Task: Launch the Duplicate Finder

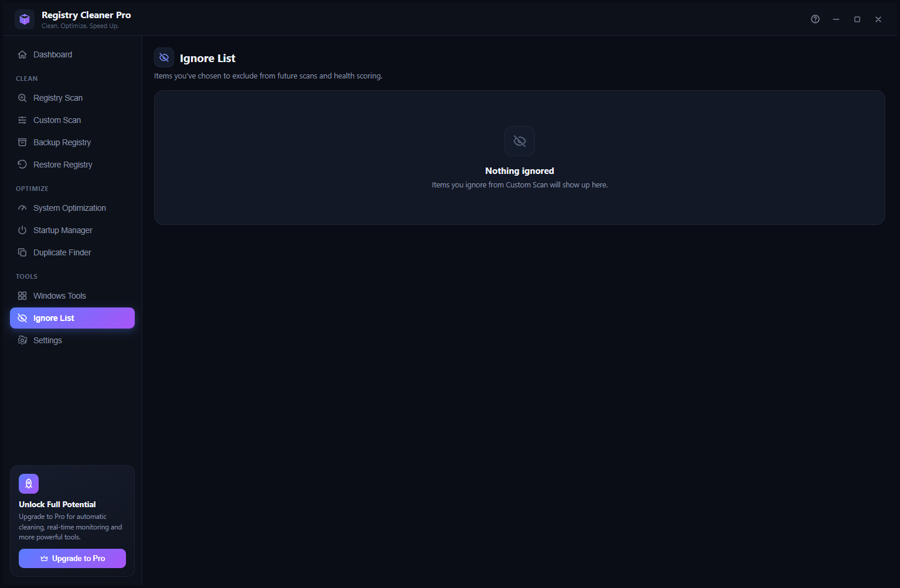Action: click(72, 252)
